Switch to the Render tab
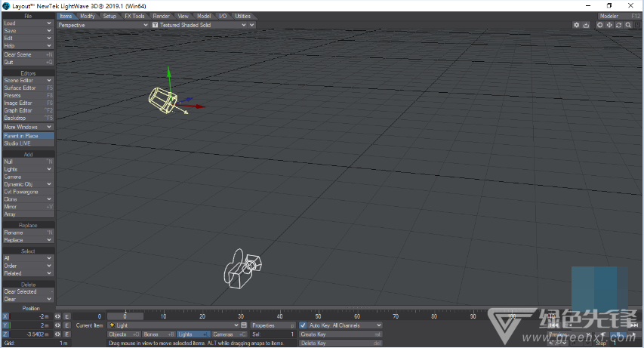 coord(161,16)
